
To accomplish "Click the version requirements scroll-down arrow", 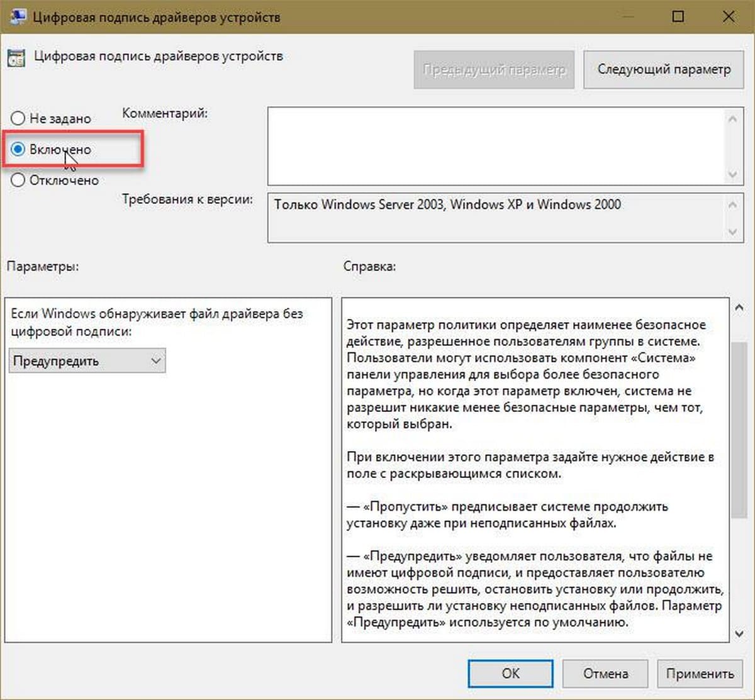I will (732, 231).
